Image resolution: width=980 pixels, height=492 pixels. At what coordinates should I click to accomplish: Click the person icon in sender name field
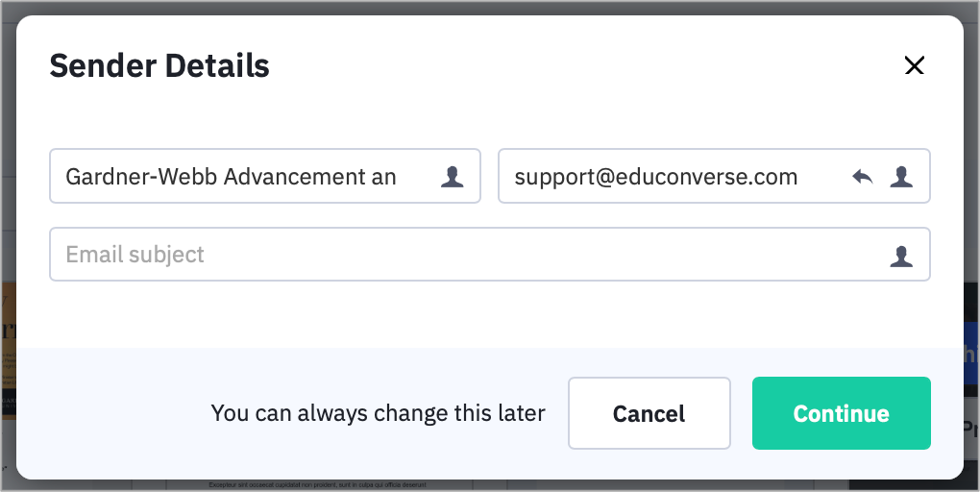pyautogui.click(x=452, y=177)
